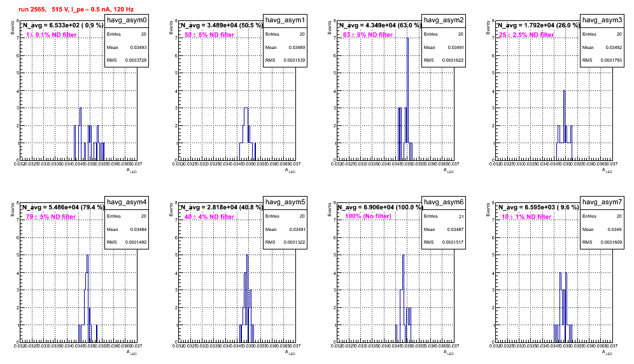Click the Entries row in havg_asym3 box

point(602,34)
